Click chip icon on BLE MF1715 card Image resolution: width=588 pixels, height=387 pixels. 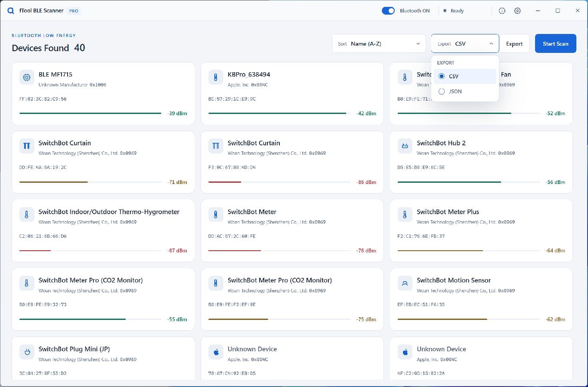pos(27,77)
